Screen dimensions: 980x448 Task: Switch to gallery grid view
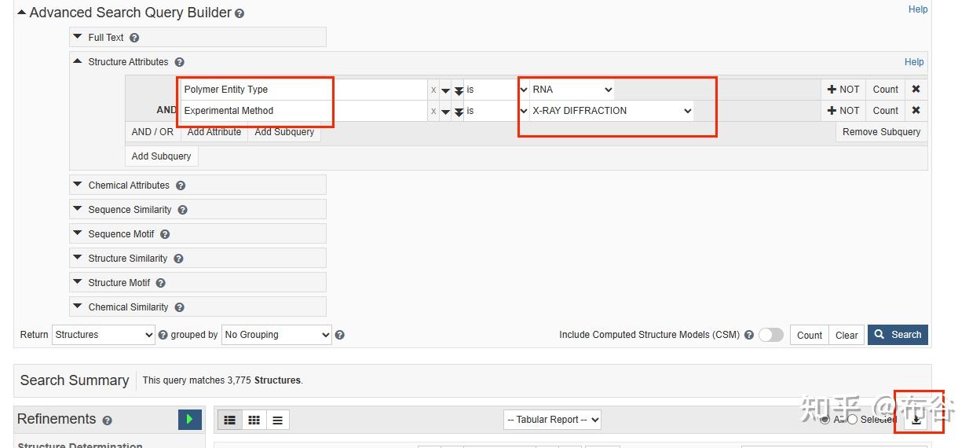tap(254, 420)
